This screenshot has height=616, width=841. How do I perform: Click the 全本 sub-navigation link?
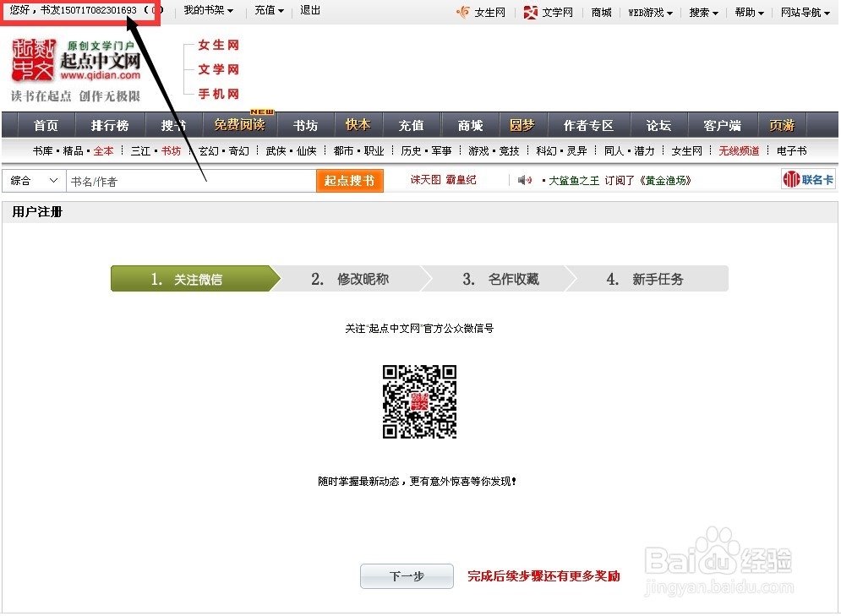point(103,151)
